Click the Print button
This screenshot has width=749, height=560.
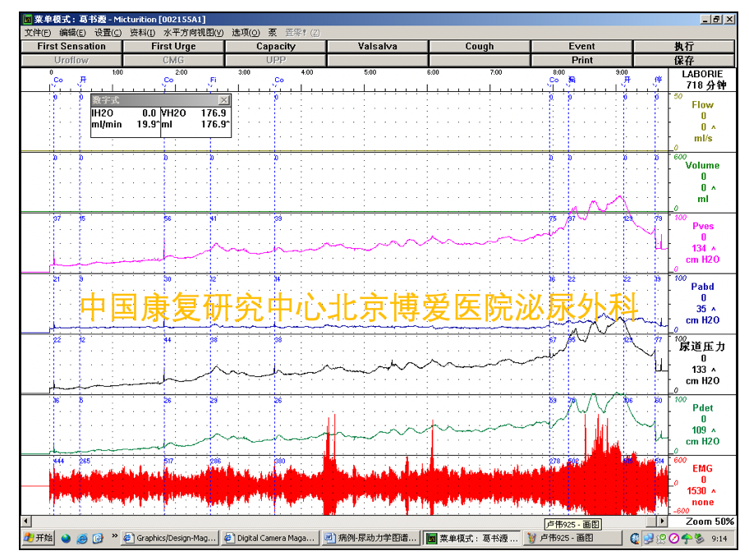(581, 60)
